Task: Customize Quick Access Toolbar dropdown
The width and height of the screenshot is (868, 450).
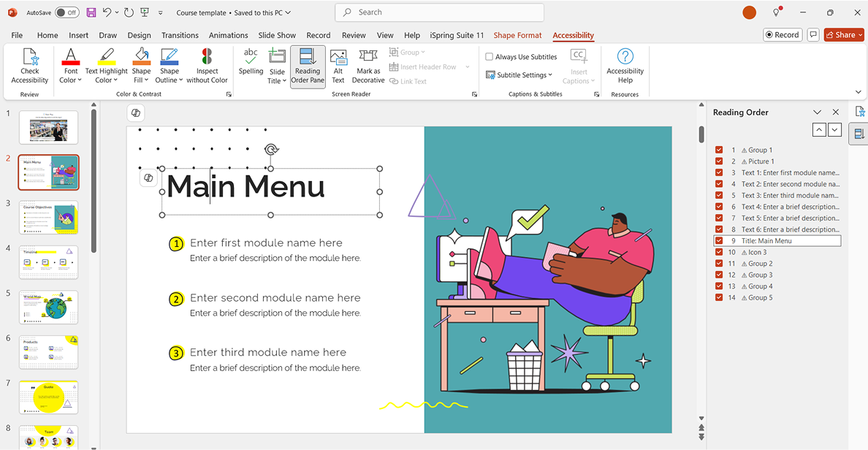Action: point(161,12)
